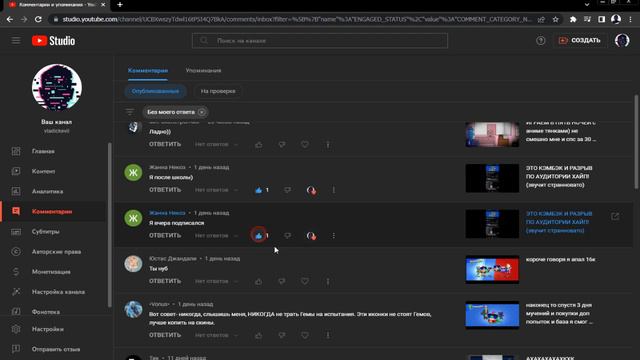Image resolution: width=640 pixels, height=360 pixels.
Task: Select the Опубликованные chip
Action: point(155,91)
